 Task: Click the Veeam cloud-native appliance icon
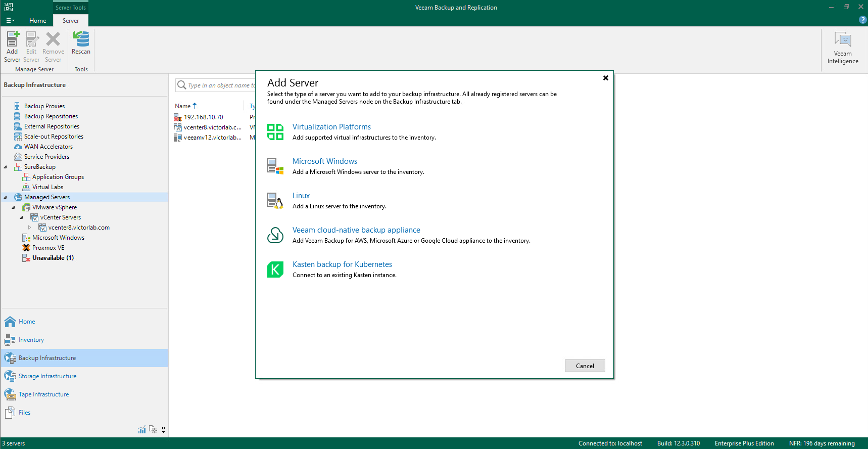[275, 235]
